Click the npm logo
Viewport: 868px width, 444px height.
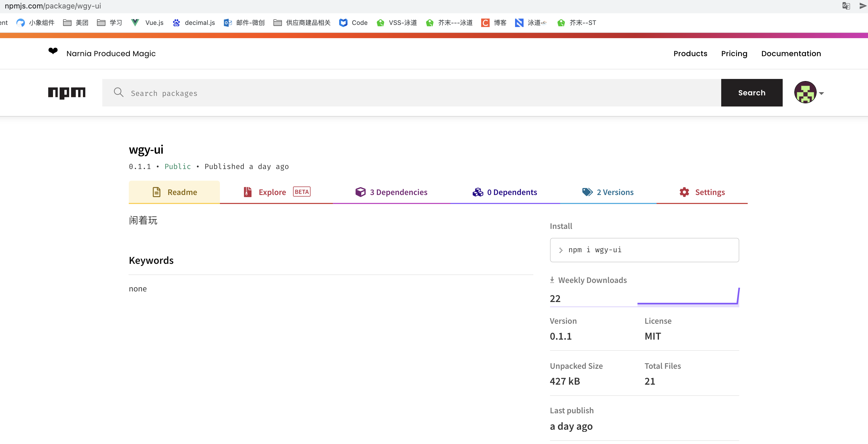pyautogui.click(x=67, y=93)
